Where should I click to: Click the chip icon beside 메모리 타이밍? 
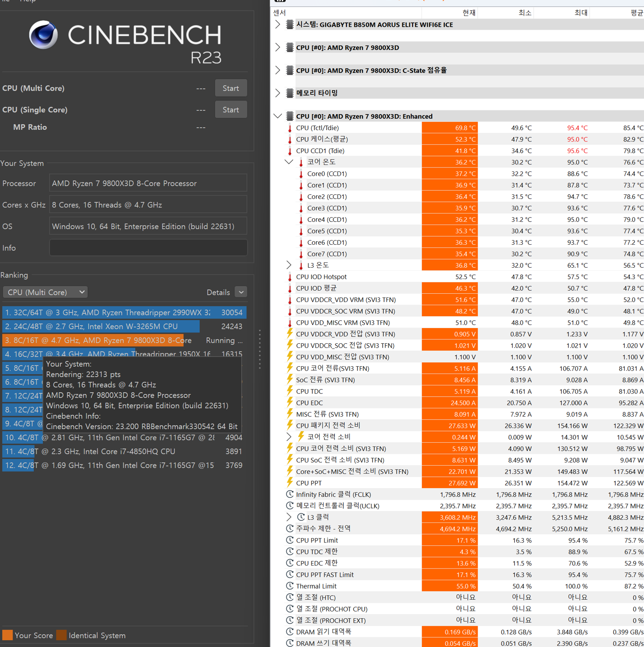(x=290, y=93)
